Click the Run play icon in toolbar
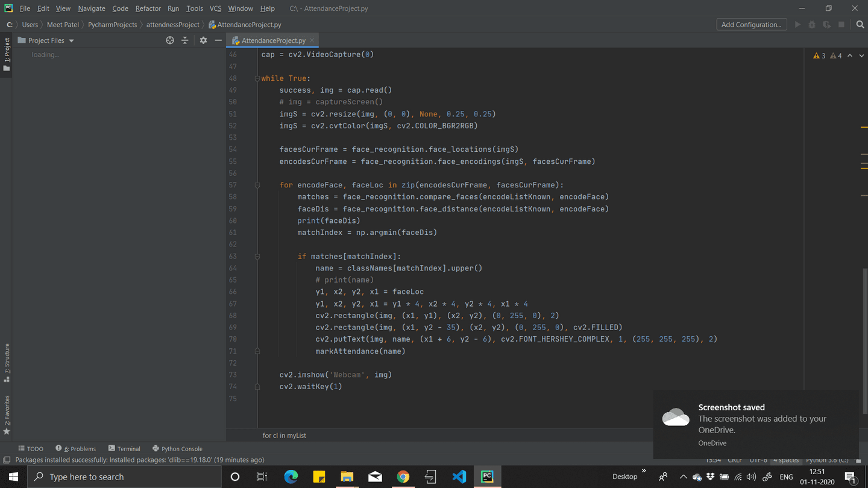Viewport: 868px width, 488px height. tap(797, 25)
